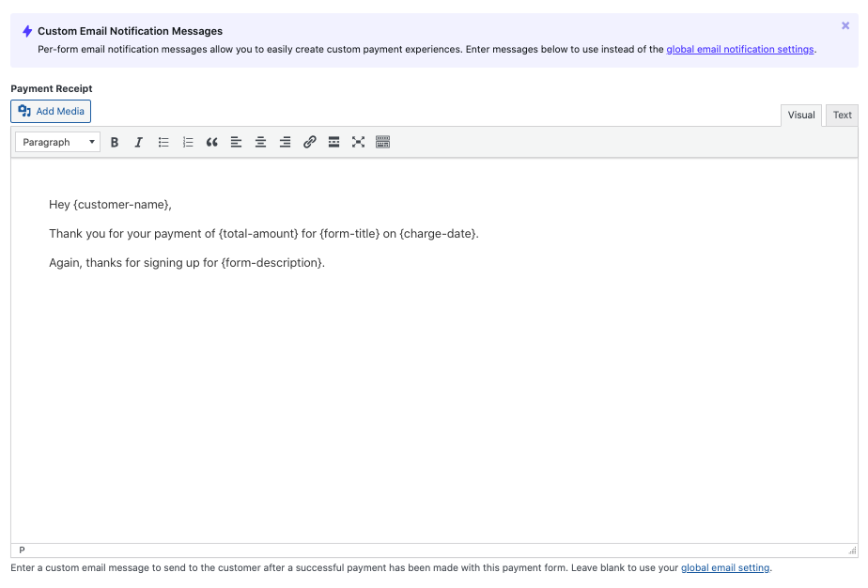Open global email notification settings link
Image resolution: width=868 pixels, height=588 pixels.
tap(739, 50)
